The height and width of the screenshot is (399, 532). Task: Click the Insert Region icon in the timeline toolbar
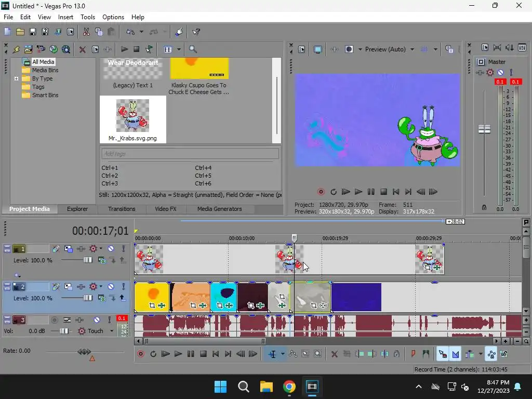pyautogui.click(x=426, y=354)
